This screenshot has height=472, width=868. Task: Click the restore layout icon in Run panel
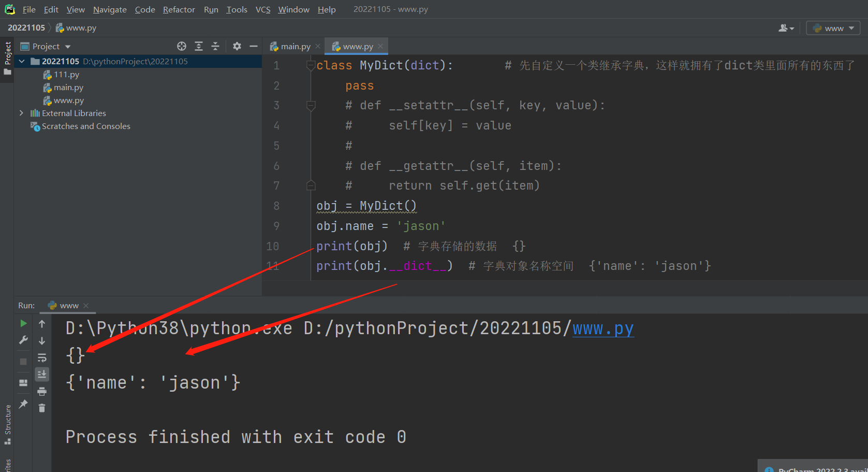pos(23,383)
